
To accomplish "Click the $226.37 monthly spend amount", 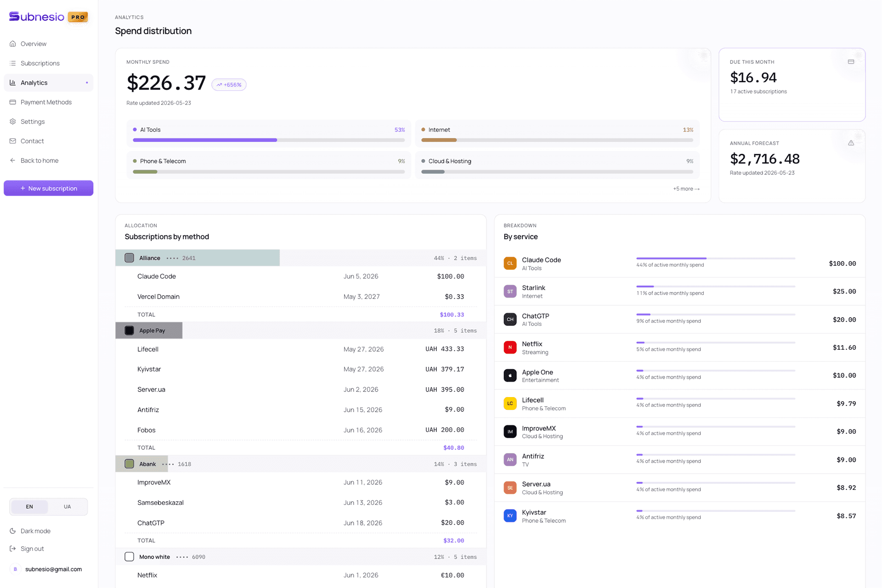I will [166, 83].
